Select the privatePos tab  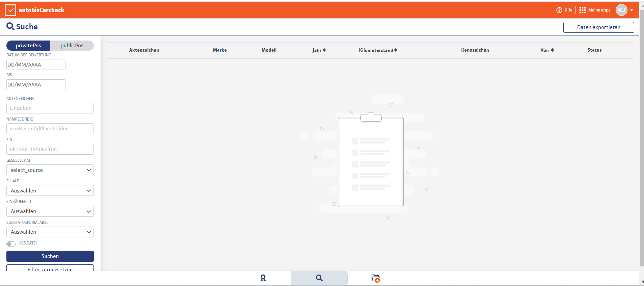pyautogui.click(x=28, y=46)
